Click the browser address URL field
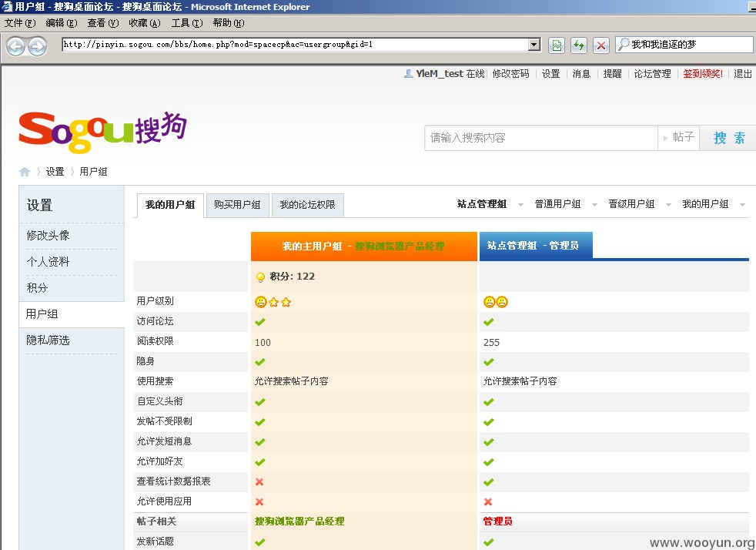756x550 pixels. [295, 45]
